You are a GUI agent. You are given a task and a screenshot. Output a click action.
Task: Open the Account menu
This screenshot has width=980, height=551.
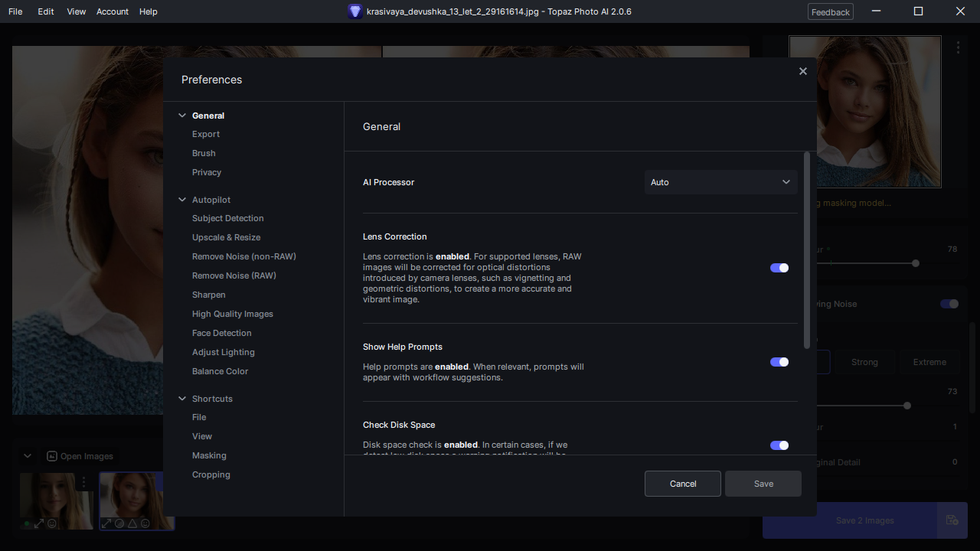tap(113, 11)
